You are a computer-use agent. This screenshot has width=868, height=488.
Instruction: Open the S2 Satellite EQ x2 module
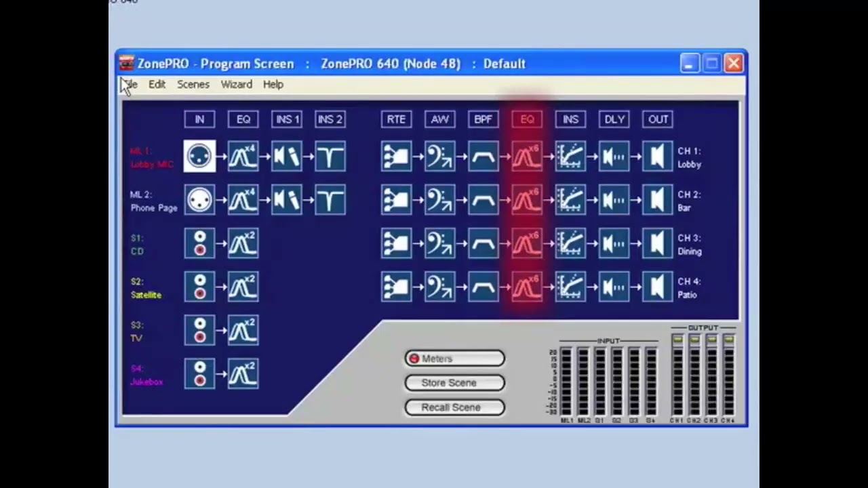pyautogui.click(x=243, y=287)
